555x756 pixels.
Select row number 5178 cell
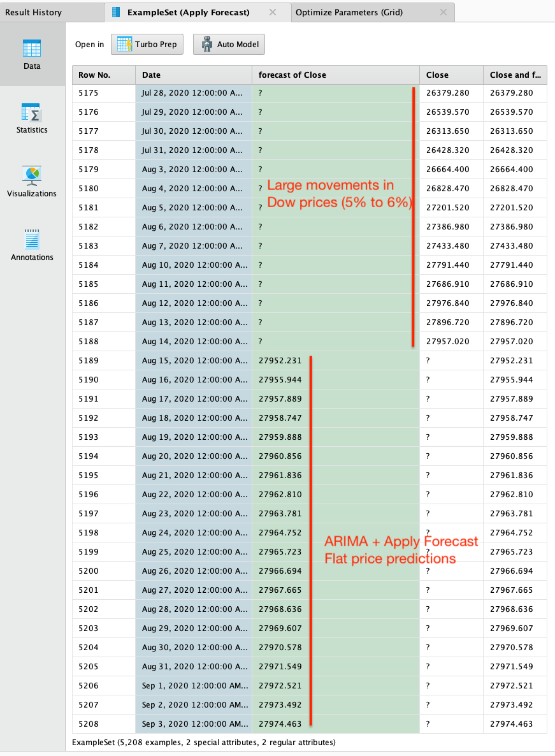(x=104, y=150)
